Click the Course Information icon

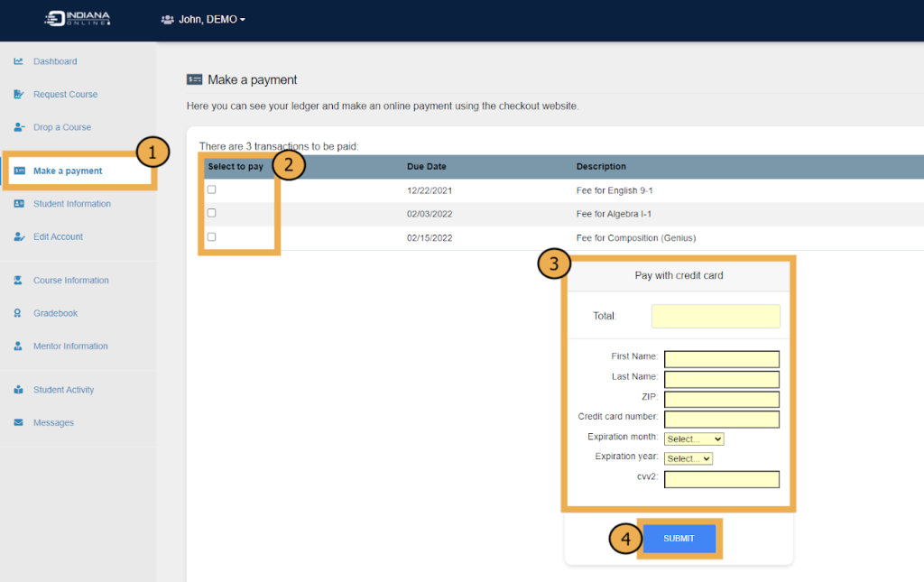point(18,281)
